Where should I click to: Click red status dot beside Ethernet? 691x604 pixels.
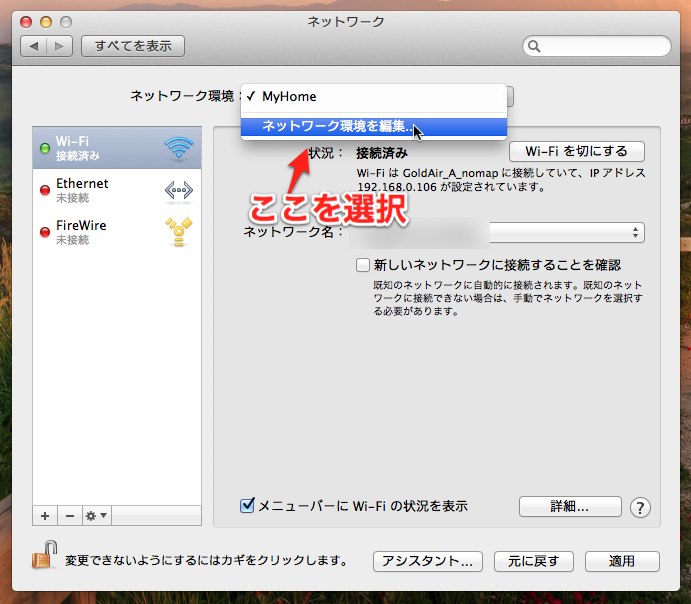pos(45,190)
